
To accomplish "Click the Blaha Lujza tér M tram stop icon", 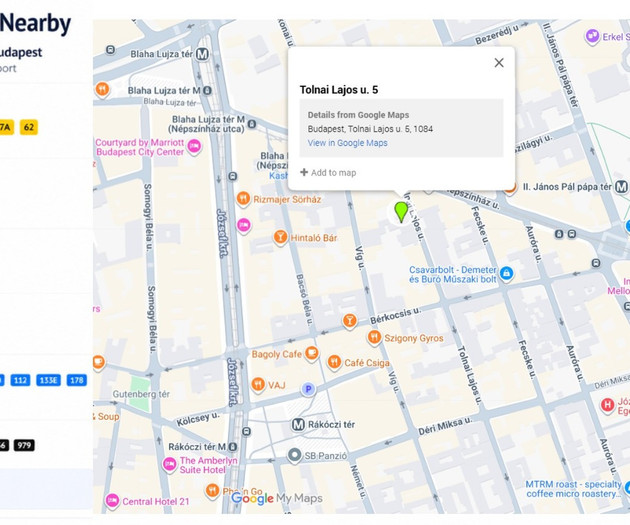I will click(x=207, y=91).
